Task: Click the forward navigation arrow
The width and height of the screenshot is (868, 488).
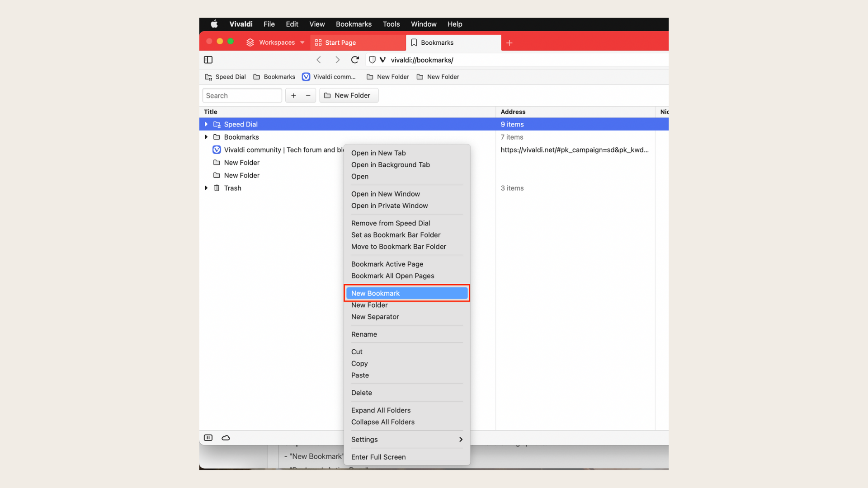Action: click(x=337, y=60)
